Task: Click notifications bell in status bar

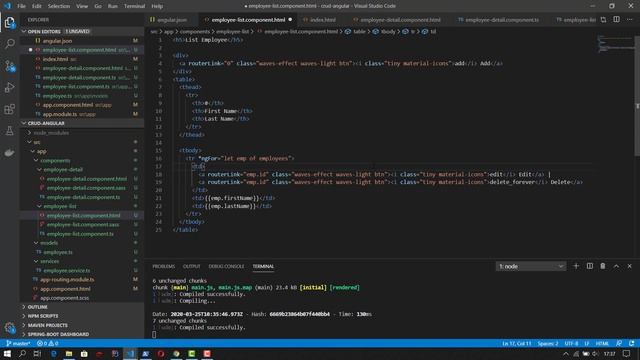Action: [x=631, y=343]
